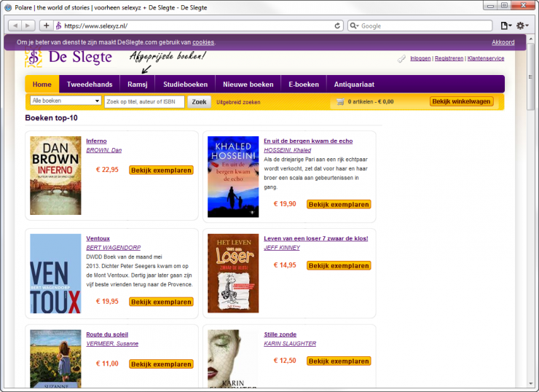
Task: Open the Antiquariaat tab
Action: (354, 85)
